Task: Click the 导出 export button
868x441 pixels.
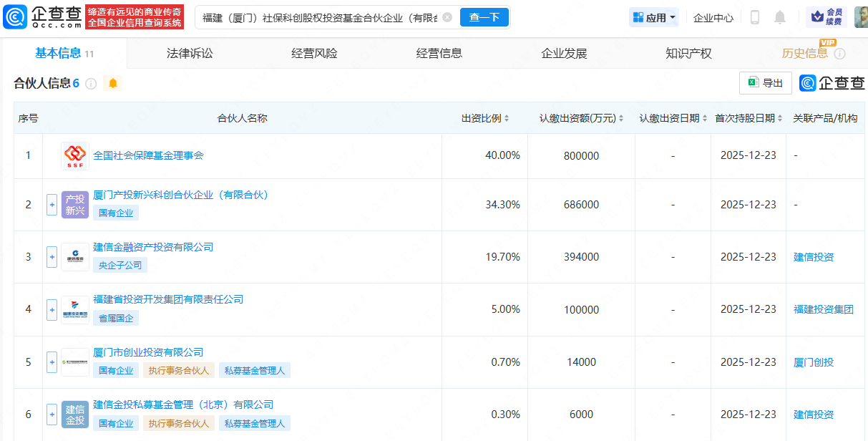Action: (765, 83)
